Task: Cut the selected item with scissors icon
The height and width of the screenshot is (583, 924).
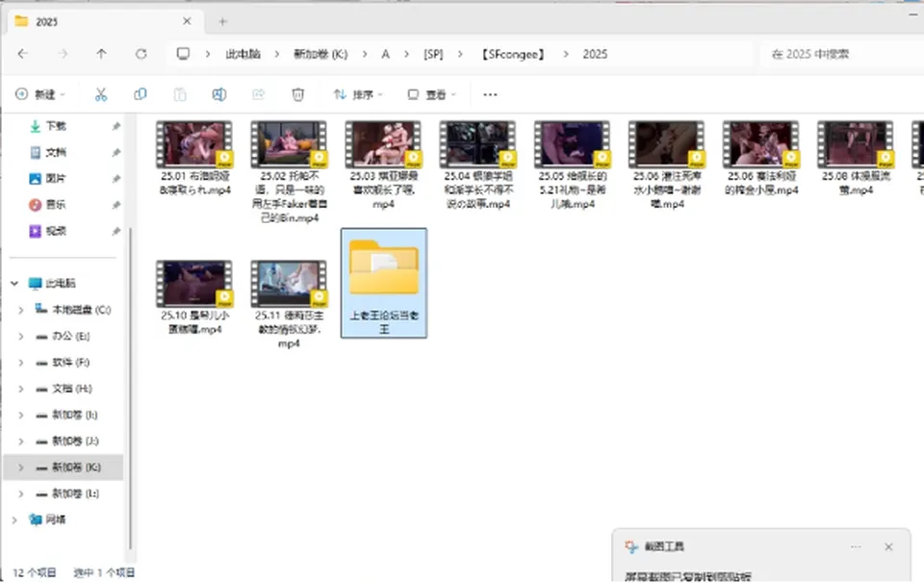Action: 101,94
